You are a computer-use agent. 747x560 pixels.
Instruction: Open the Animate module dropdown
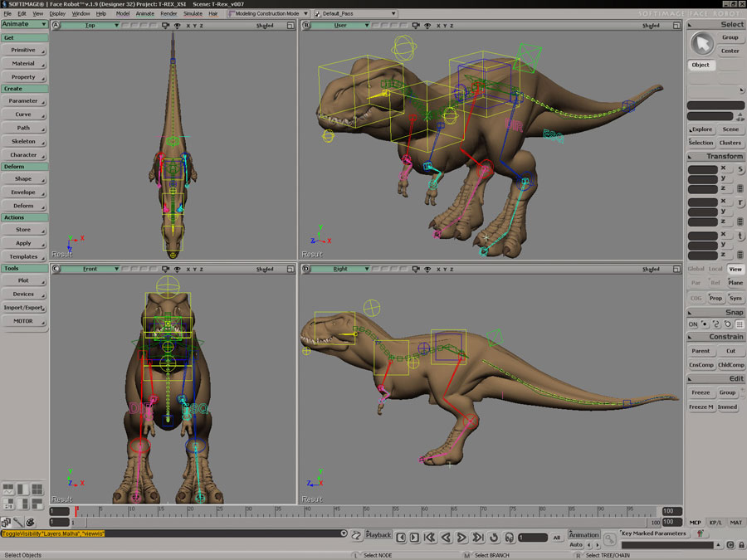click(x=24, y=24)
